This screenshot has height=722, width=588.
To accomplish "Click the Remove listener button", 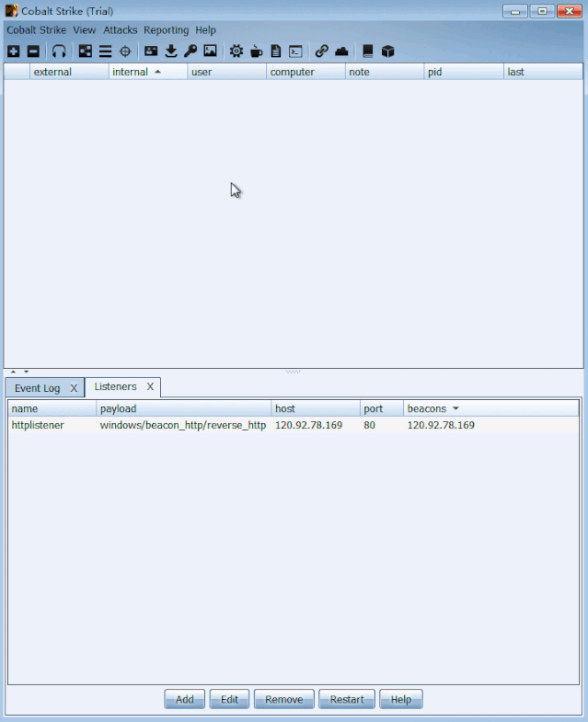I will (283, 699).
